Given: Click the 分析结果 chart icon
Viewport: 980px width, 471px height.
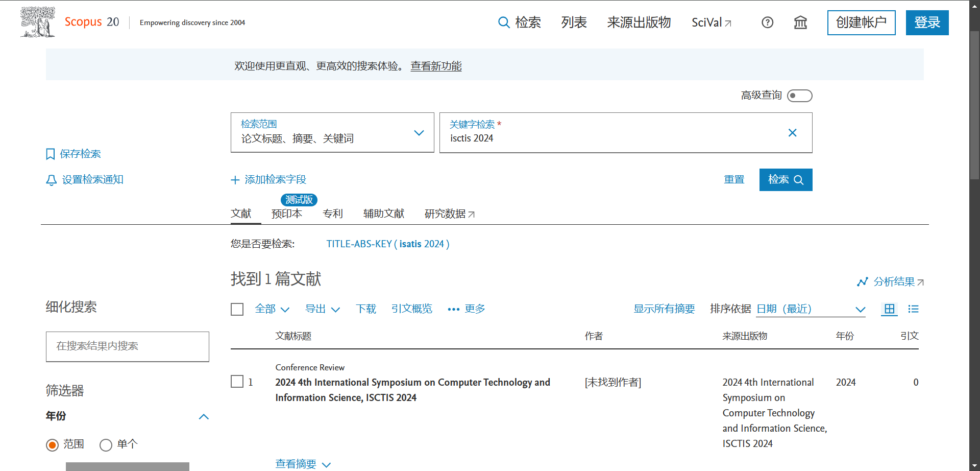Looking at the screenshot, I should (x=863, y=282).
